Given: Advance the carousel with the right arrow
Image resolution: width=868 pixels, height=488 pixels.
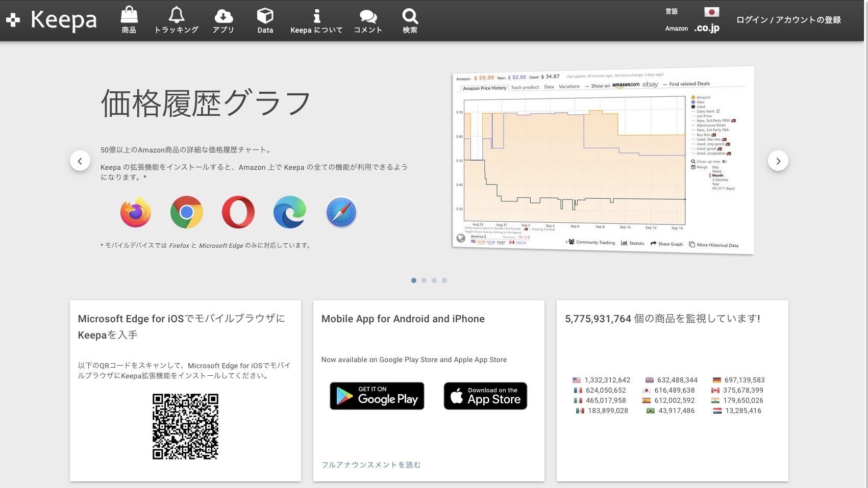Looking at the screenshot, I should pyautogui.click(x=778, y=161).
